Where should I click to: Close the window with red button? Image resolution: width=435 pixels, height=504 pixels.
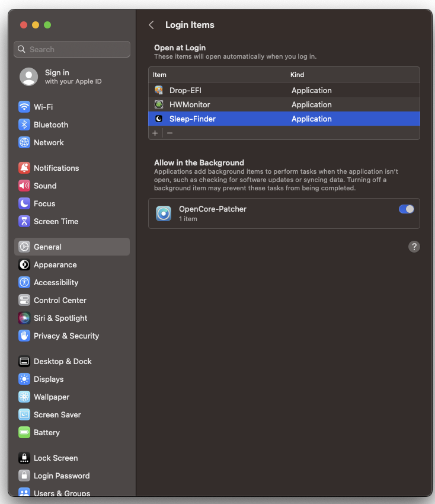click(x=24, y=25)
